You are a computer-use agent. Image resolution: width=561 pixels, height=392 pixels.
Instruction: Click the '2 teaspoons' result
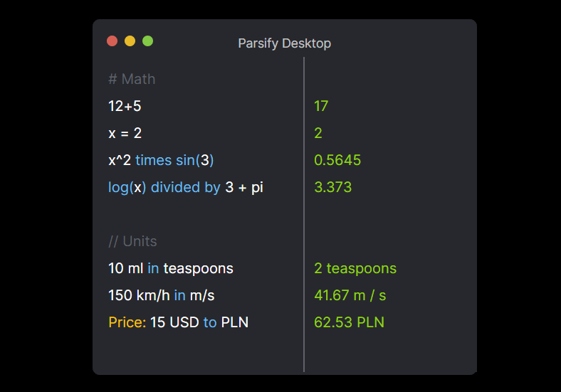(355, 268)
